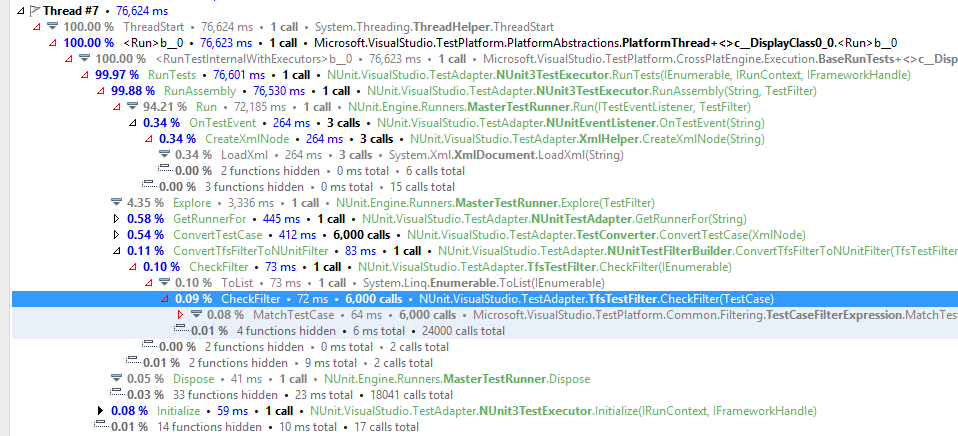Expand the MatchTestCase 0.08 % node
The width and height of the screenshot is (958, 436).
(x=180, y=314)
